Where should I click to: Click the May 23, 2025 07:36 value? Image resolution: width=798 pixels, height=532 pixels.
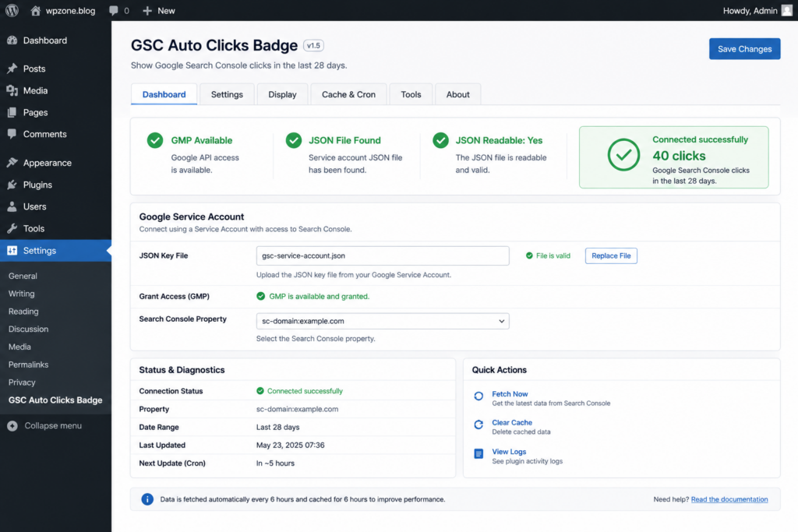(290, 445)
